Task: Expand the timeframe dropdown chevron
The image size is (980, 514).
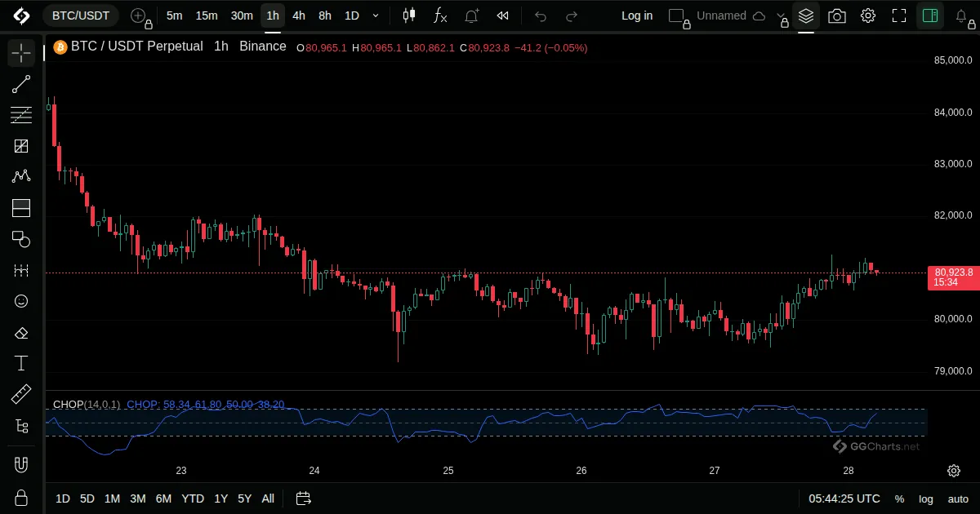Action: click(x=376, y=16)
